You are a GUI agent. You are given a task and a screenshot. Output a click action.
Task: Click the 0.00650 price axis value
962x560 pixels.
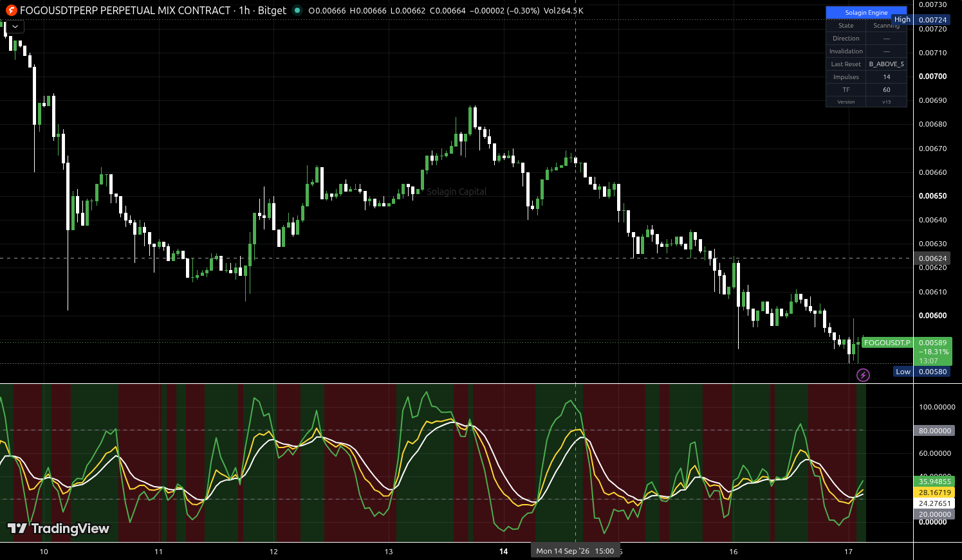pyautogui.click(x=932, y=196)
